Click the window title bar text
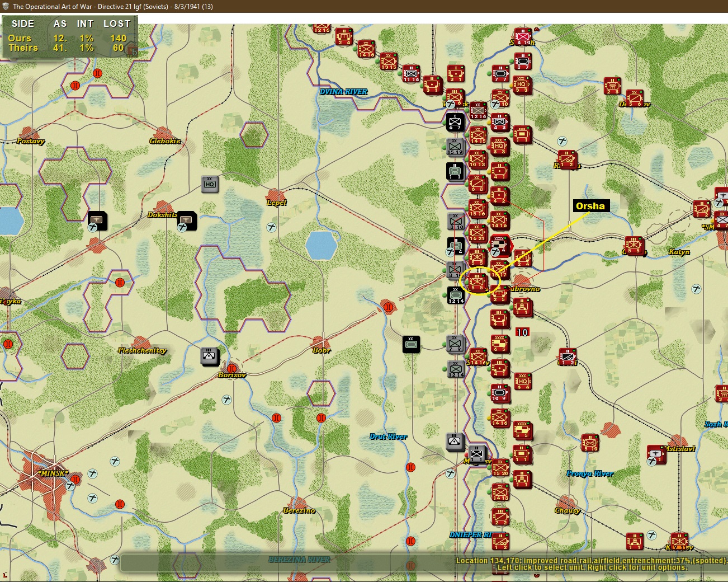 coord(113,7)
